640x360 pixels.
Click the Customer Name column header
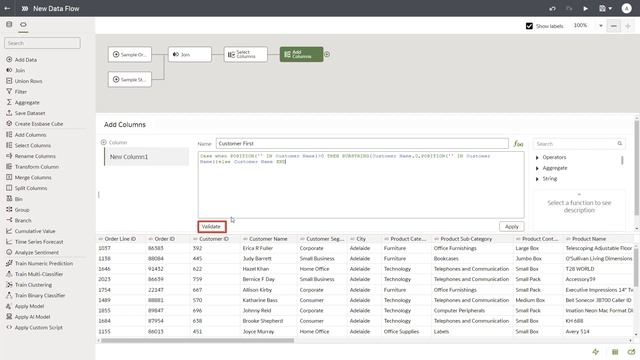tap(268, 239)
